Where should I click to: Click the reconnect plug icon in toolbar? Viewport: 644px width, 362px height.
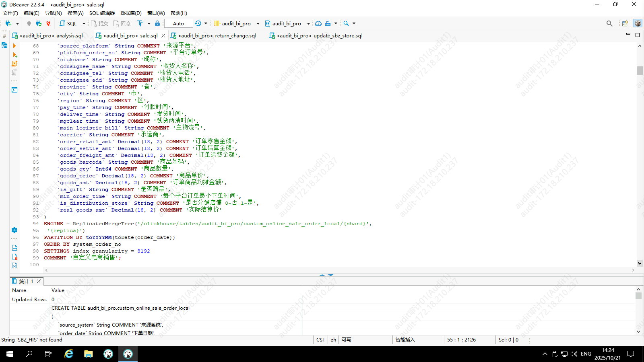[x=39, y=24]
